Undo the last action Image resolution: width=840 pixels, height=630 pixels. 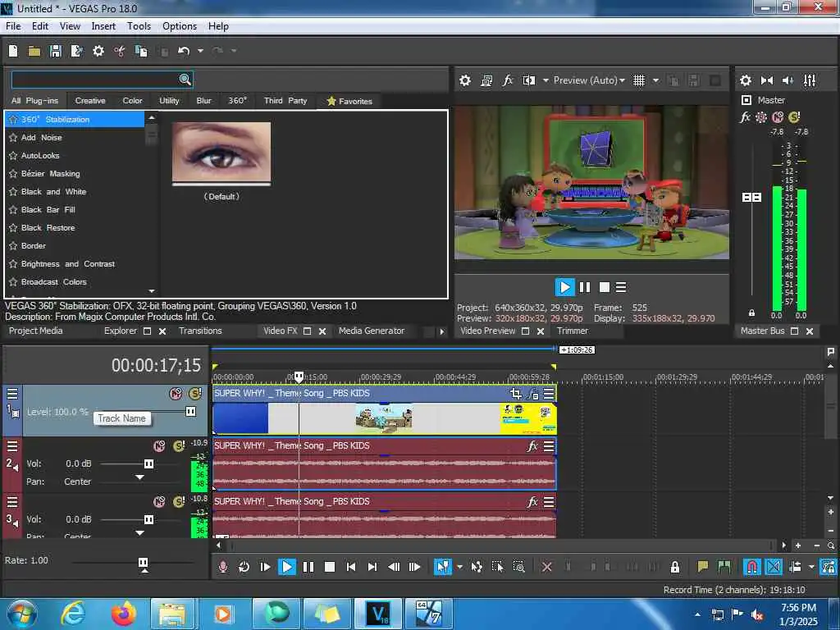(x=184, y=51)
